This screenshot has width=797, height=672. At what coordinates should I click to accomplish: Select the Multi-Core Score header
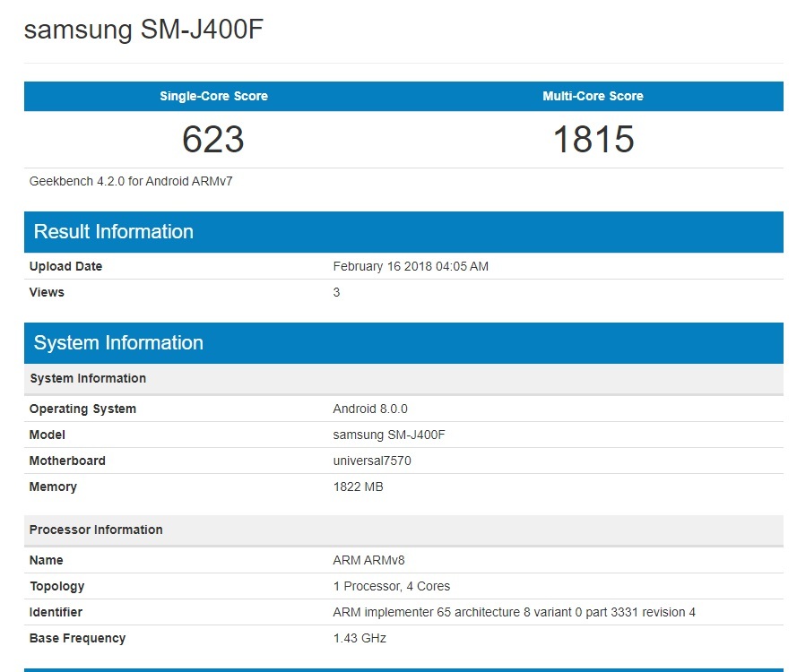coord(593,96)
